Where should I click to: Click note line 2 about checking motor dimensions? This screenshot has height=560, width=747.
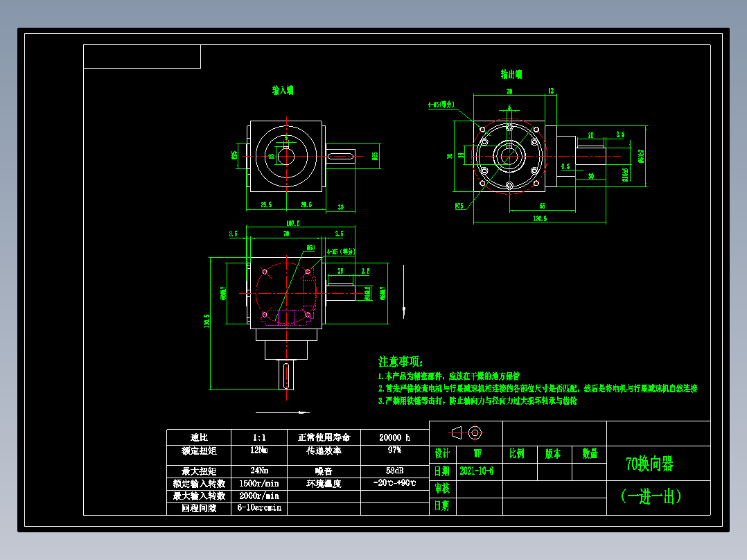538,388
